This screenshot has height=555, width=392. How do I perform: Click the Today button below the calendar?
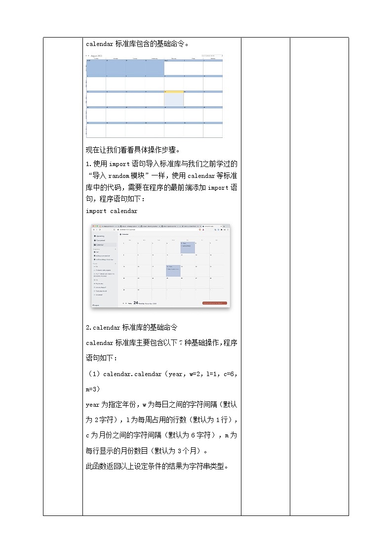(129, 303)
